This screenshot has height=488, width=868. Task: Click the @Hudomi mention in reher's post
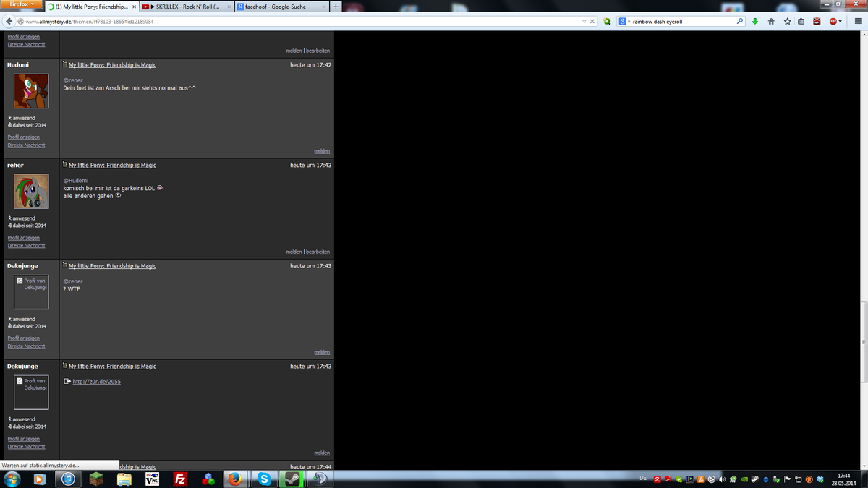(75, 180)
